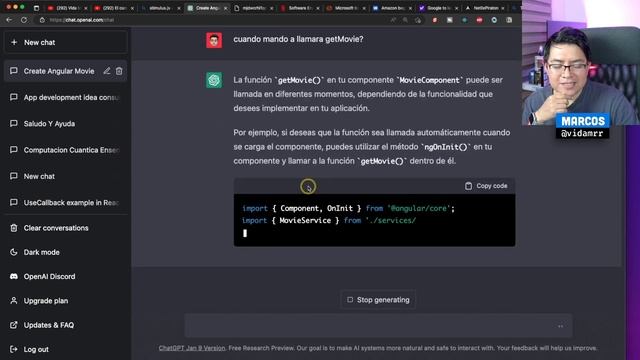Click the pencil icon to rename Create Angular Movie
Viewport: 640px width, 360px height.
click(107, 71)
